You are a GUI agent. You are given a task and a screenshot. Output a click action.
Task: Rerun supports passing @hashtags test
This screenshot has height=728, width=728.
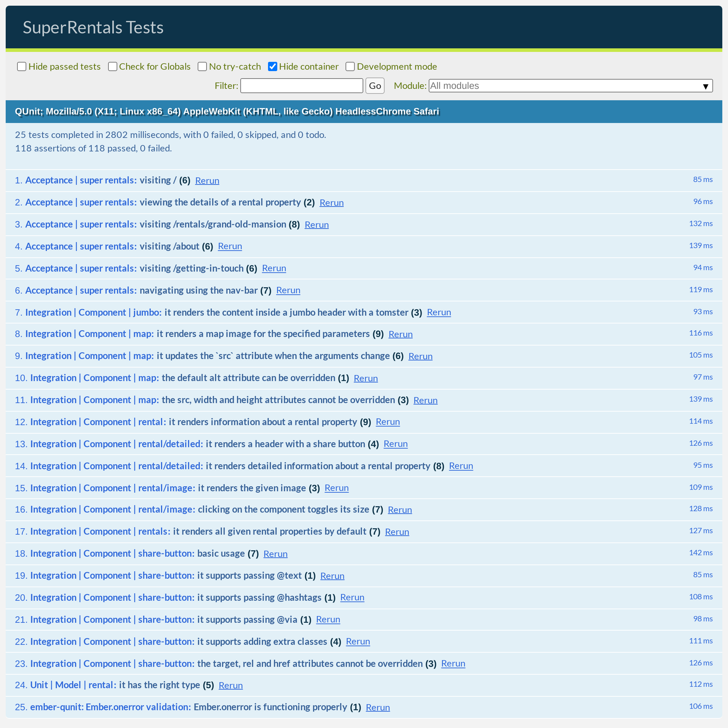point(352,598)
